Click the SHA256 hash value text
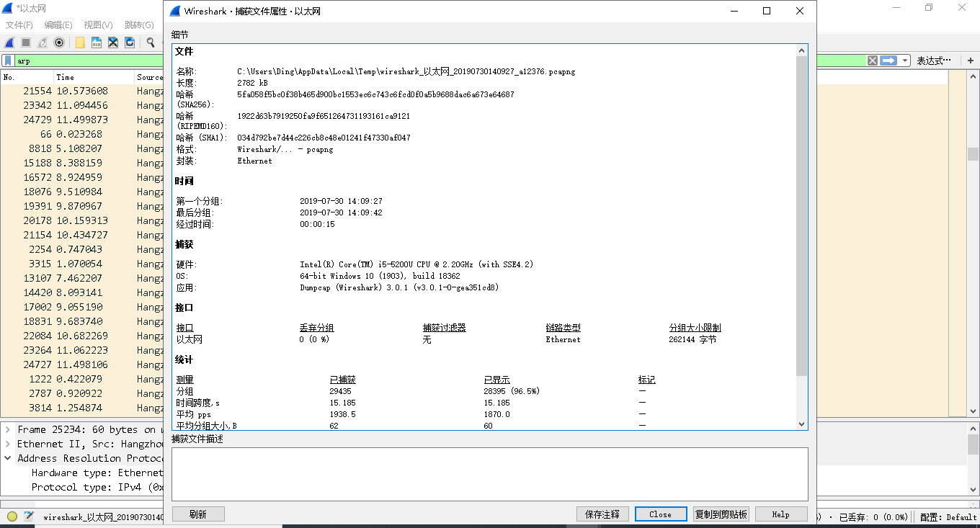The image size is (980, 528). pyautogui.click(x=375, y=94)
